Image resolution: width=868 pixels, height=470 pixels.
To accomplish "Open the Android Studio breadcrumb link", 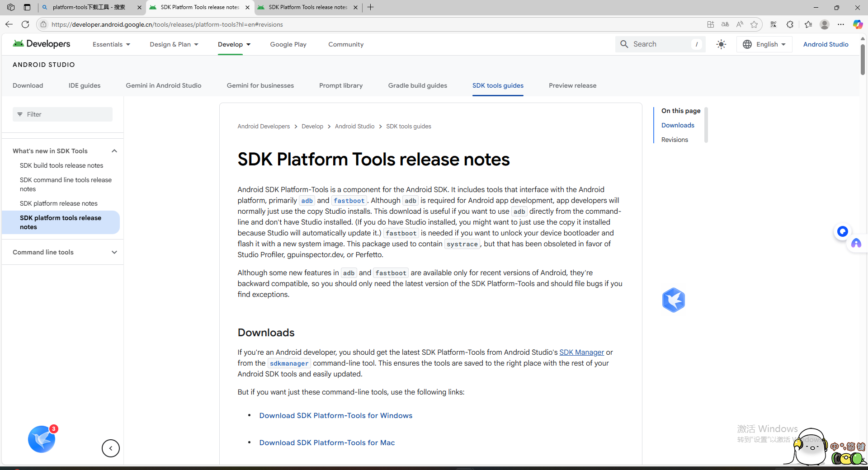I will point(354,126).
